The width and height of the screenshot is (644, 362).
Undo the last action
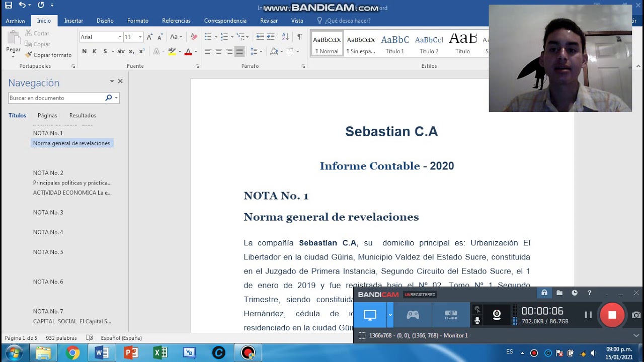[22, 5]
